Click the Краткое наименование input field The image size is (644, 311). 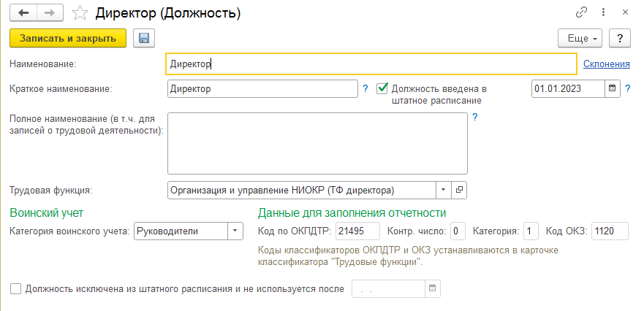[263, 88]
